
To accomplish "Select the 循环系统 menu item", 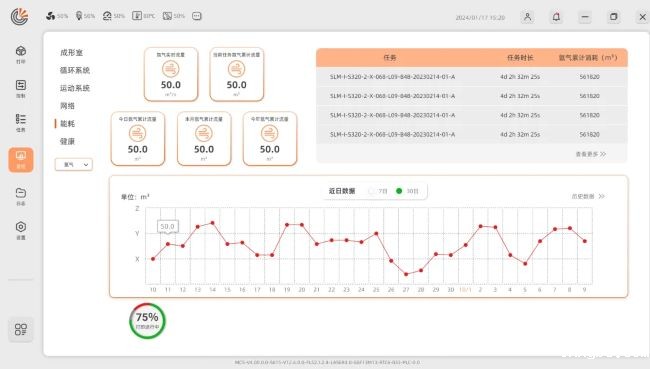I will coord(75,70).
